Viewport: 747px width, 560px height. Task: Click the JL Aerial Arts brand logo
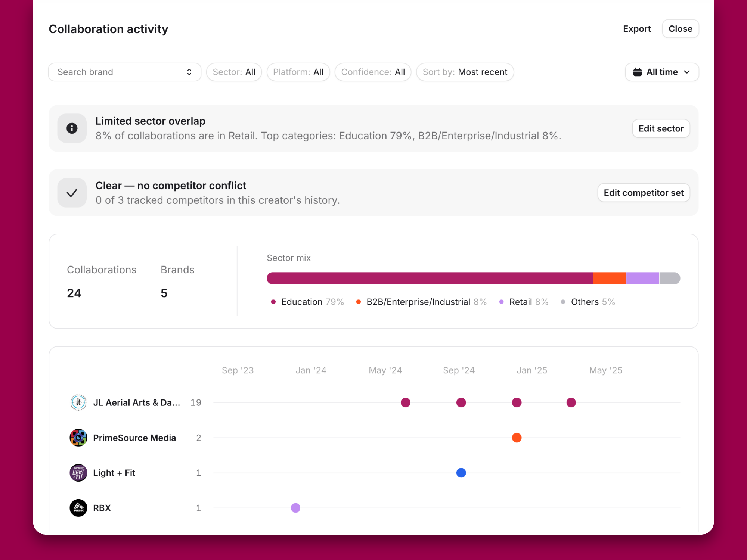click(x=78, y=402)
